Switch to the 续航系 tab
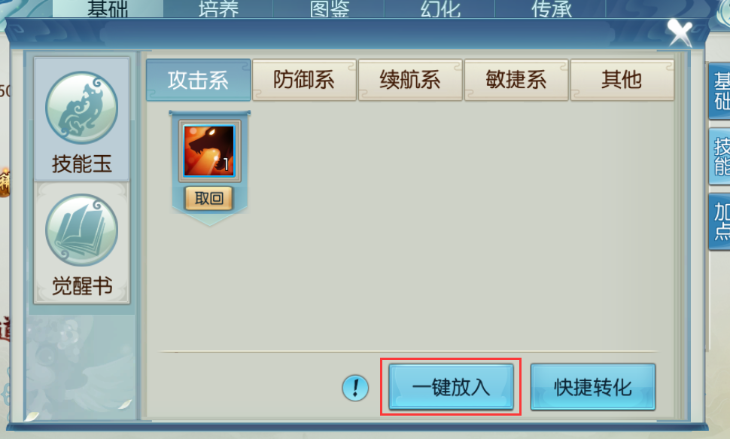This screenshot has width=730, height=439. (410, 80)
